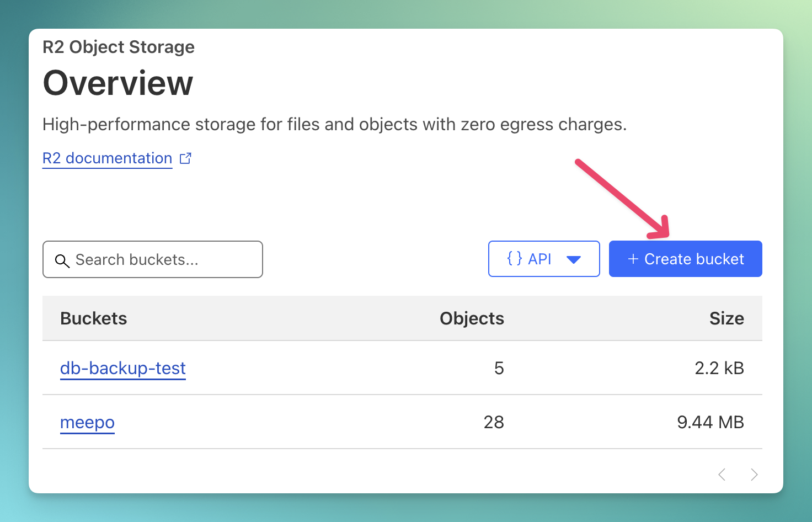
Task: Click the object count 28 for meepo
Action: 494,422
